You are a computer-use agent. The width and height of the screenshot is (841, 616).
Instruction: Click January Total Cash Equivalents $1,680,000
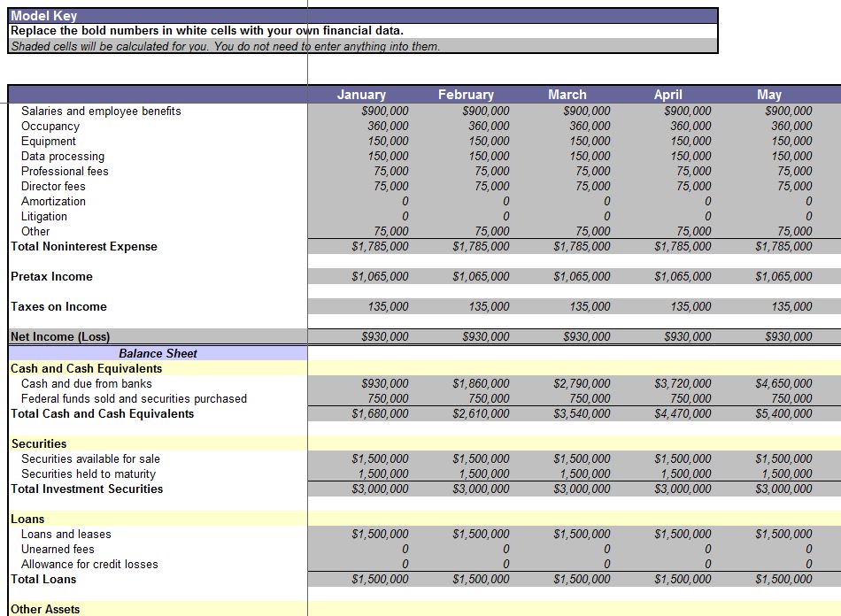click(x=380, y=414)
